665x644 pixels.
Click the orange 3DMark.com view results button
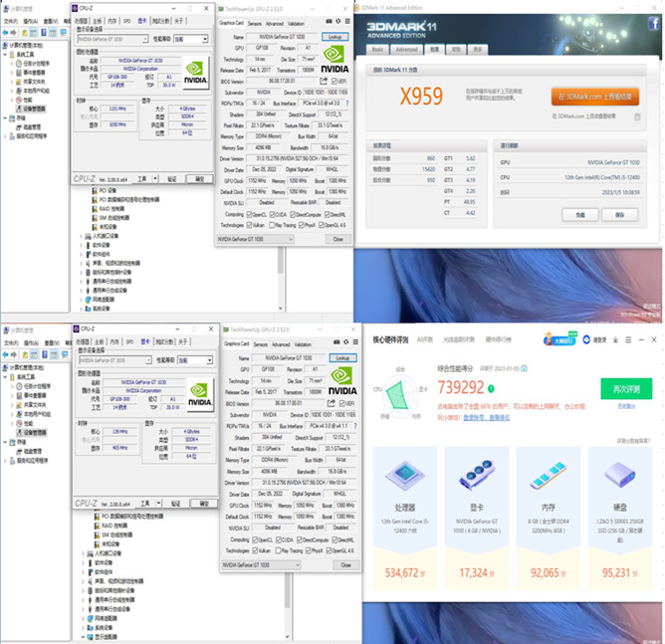(595, 97)
